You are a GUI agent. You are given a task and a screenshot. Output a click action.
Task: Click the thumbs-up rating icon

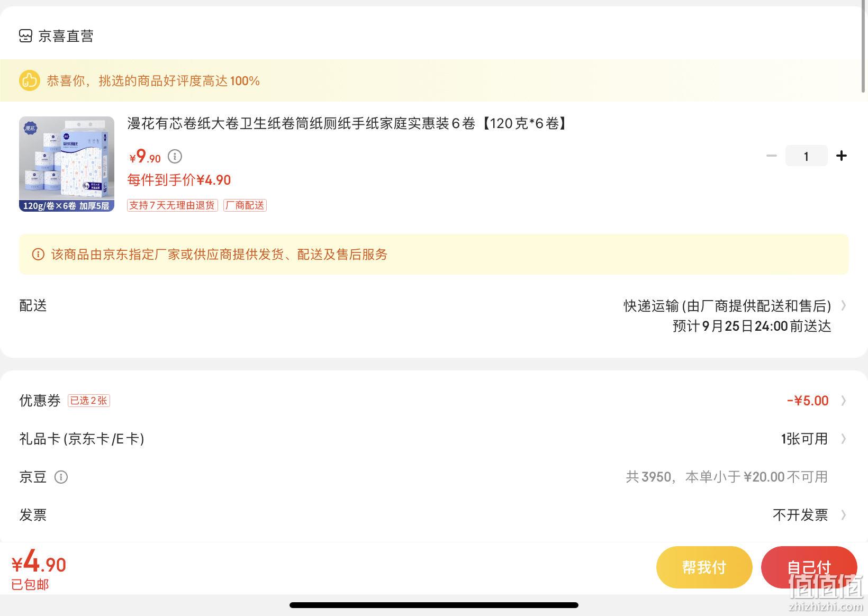coord(30,80)
